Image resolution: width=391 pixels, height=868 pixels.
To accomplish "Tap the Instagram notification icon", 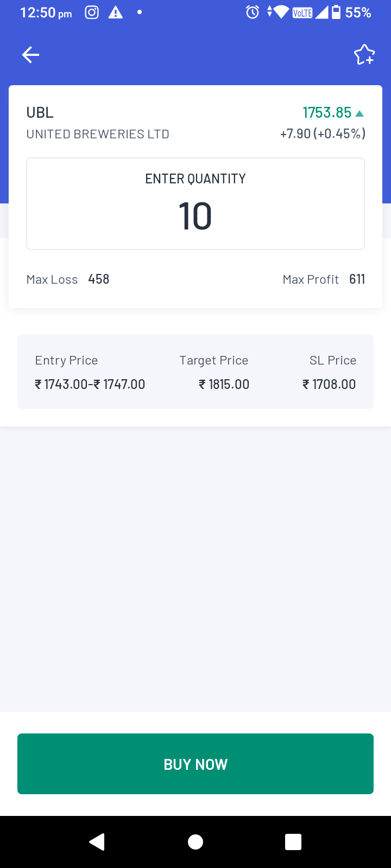I will pyautogui.click(x=92, y=12).
